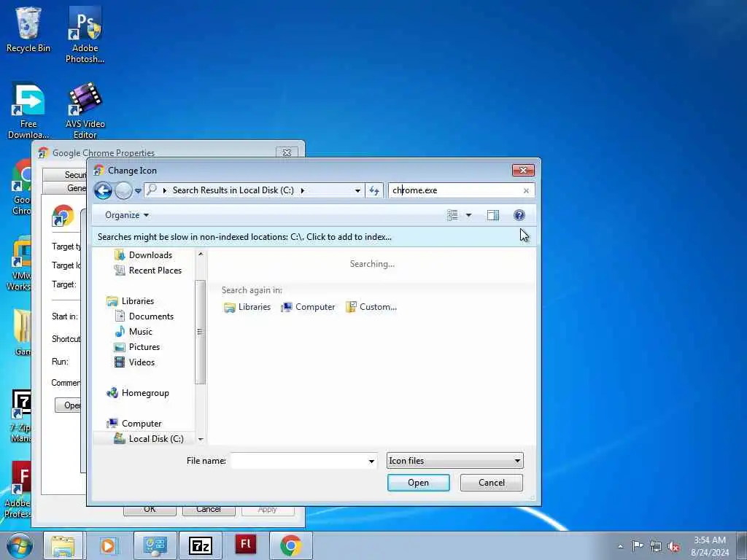Open recent locations dropdown beside forward button
This screenshot has height=560, width=747.
click(138, 190)
